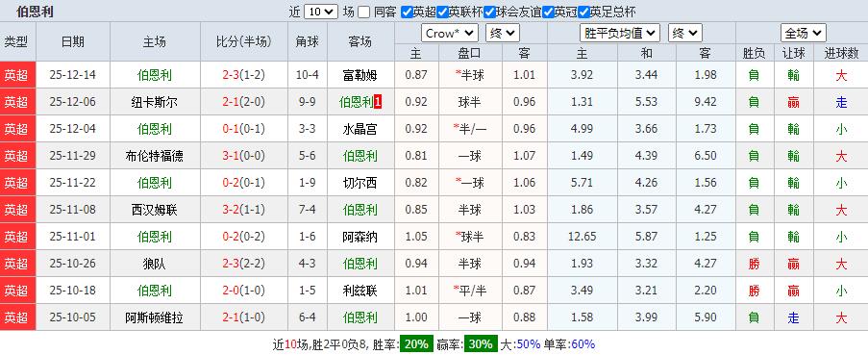Open the 胜平负均值 dropdown
868x355 pixels.
(619, 34)
